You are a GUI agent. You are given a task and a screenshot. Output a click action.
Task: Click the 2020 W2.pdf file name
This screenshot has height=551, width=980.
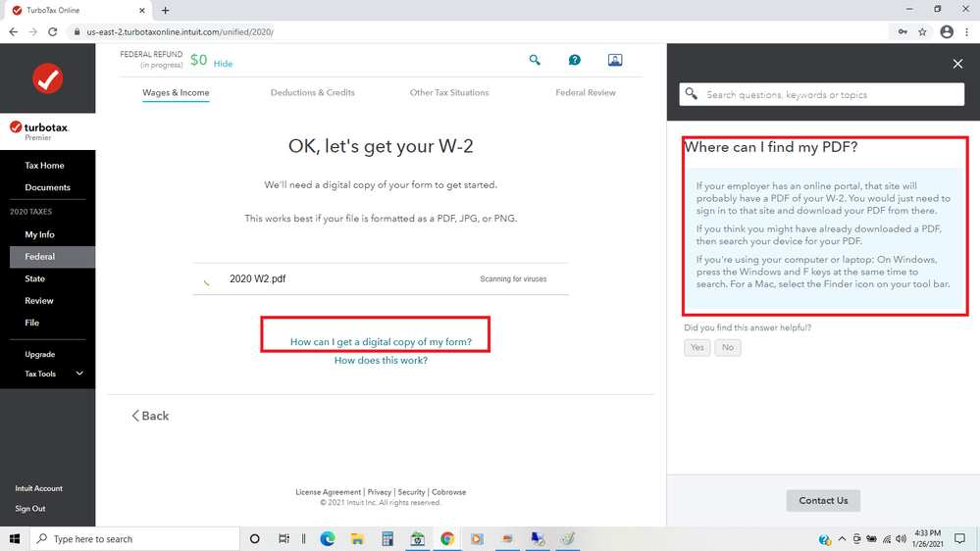[257, 278]
